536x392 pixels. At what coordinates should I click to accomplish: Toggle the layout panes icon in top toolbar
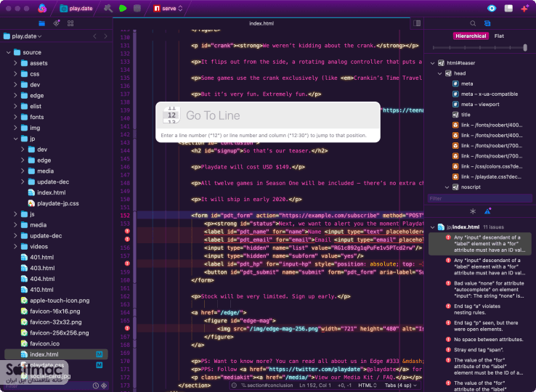[x=508, y=8]
